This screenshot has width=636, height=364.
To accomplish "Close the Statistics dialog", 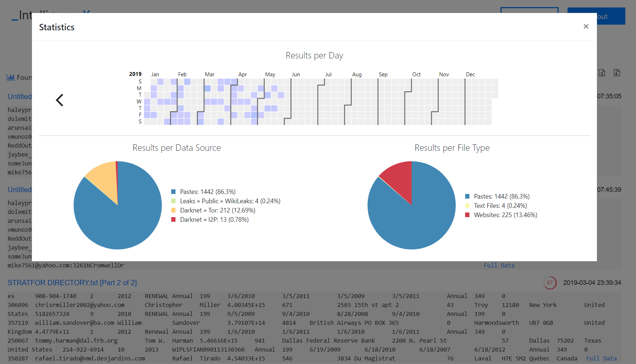I will click(x=586, y=26).
